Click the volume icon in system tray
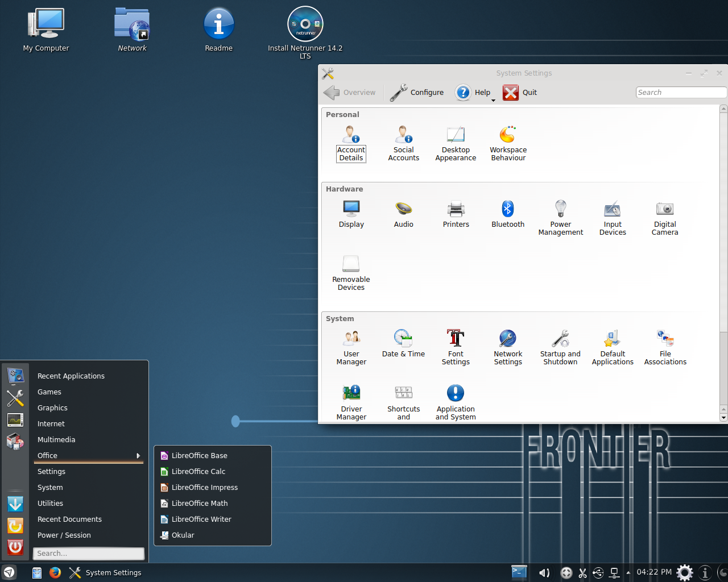This screenshot has height=582, width=728. point(544,573)
